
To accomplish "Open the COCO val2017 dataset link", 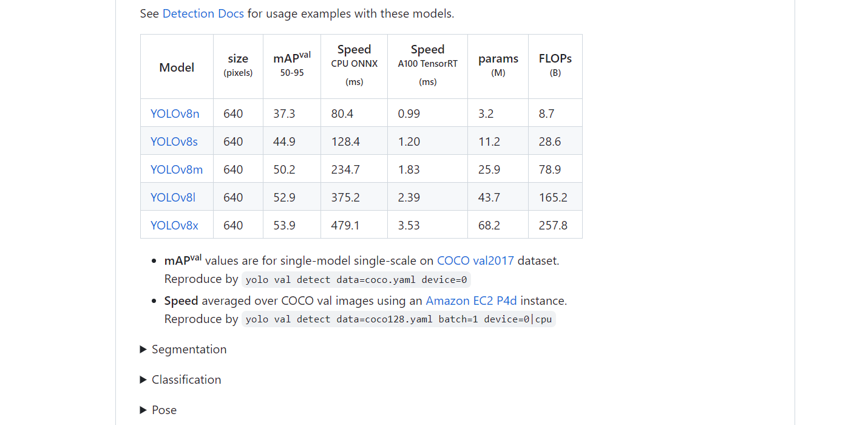I will pyautogui.click(x=475, y=260).
